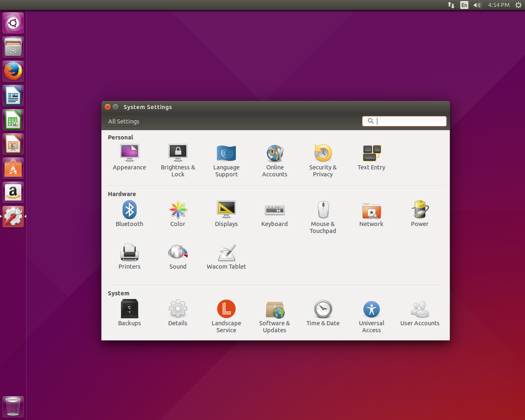Open Language Support panel
Image resolution: width=525 pixels, height=420 pixels.
click(x=226, y=161)
